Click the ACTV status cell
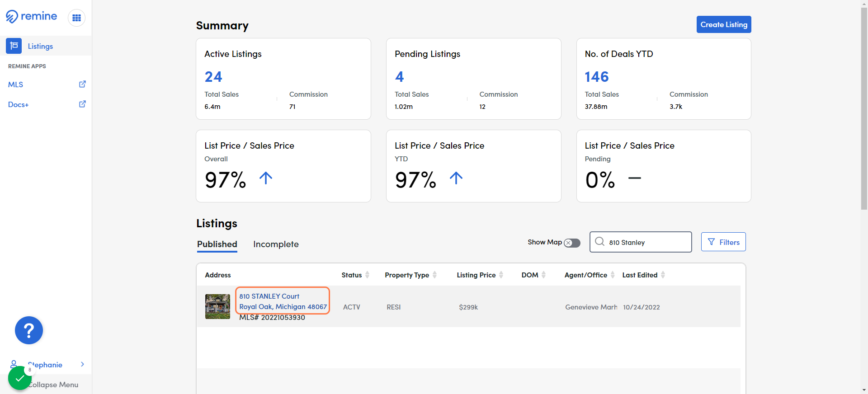This screenshot has width=868, height=394. point(352,307)
